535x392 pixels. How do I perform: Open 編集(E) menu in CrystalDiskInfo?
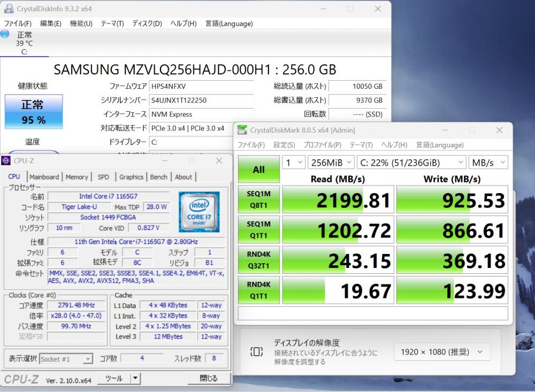[50, 24]
